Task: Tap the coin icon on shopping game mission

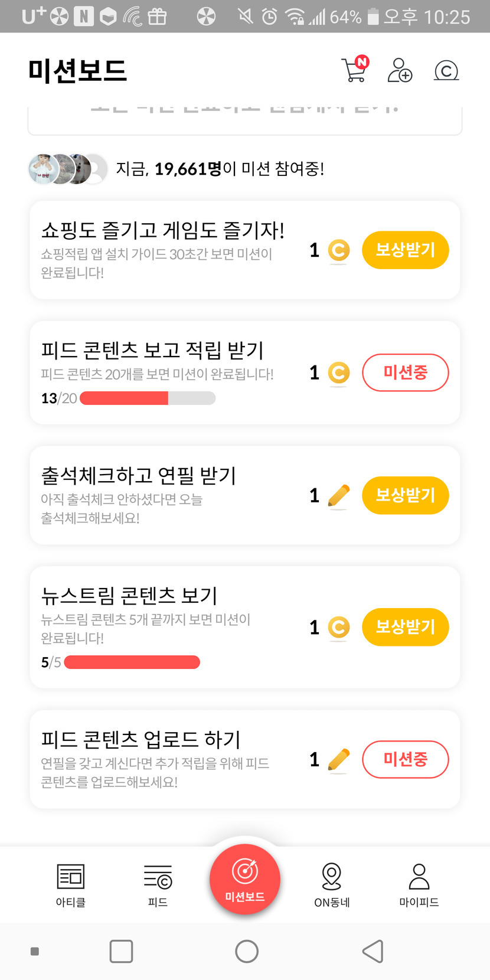Action: [338, 250]
